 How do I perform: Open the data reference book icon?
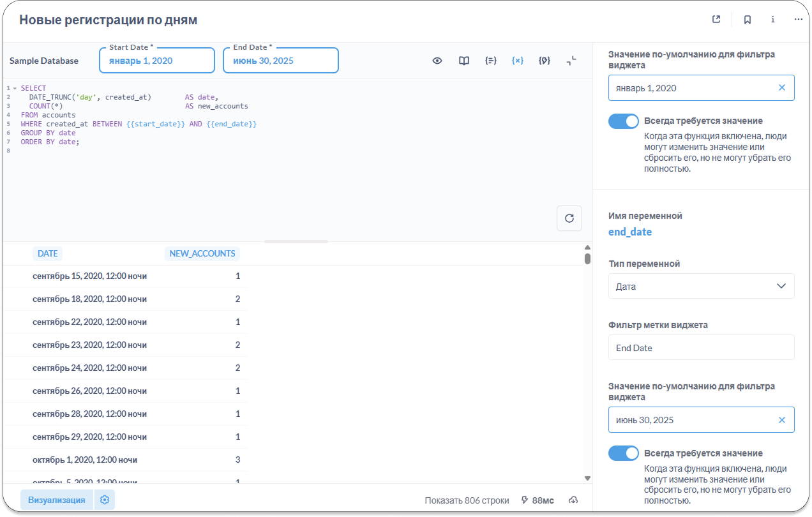(x=464, y=61)
